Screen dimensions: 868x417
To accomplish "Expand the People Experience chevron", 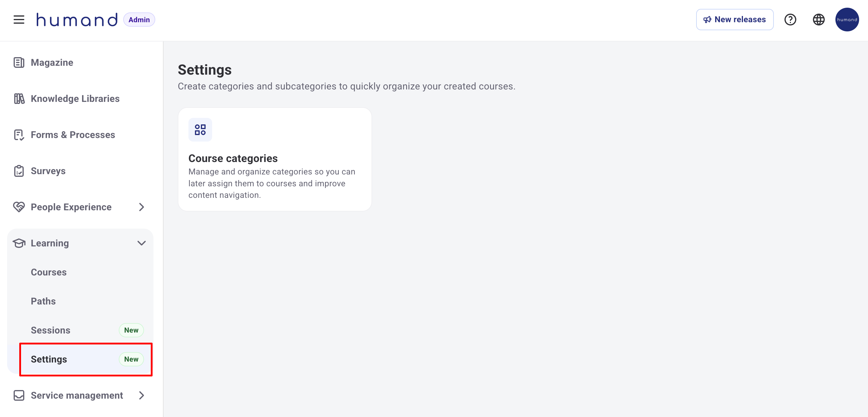I will (x=142, y=207).
